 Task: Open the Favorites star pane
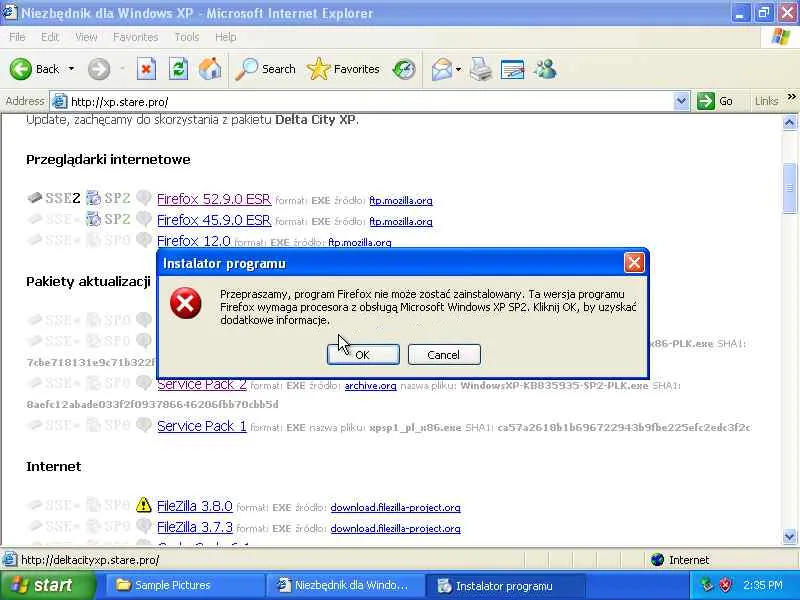click(x=343, y=69)
